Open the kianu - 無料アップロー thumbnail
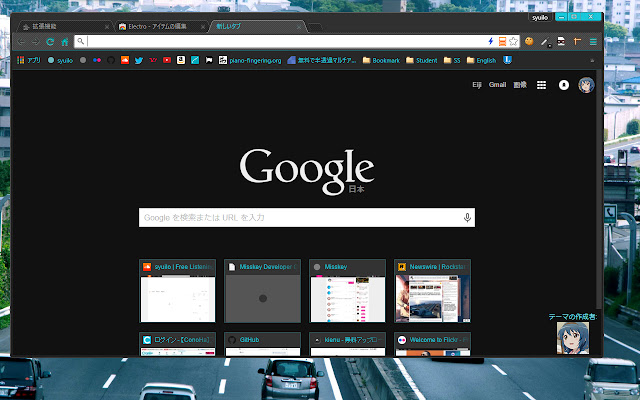The width and height of the screenshot is (640, 400). point(347,344)
